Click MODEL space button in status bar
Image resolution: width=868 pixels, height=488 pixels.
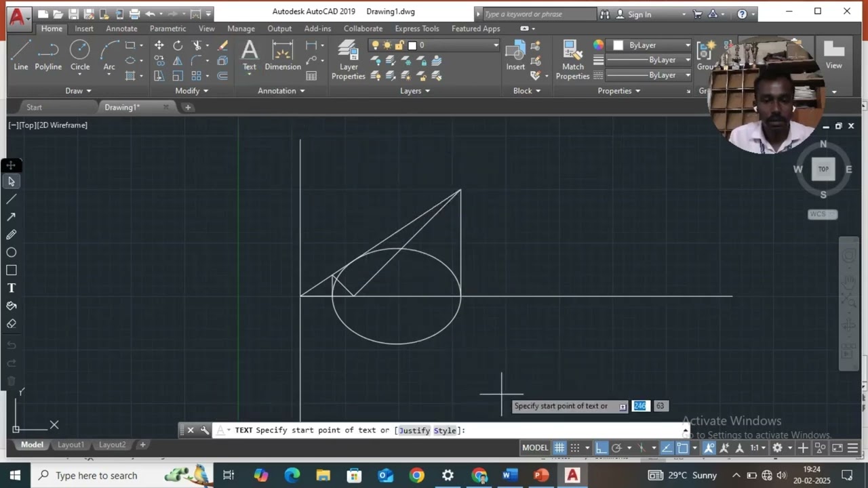pyautogui.click(x=535, y=447)
